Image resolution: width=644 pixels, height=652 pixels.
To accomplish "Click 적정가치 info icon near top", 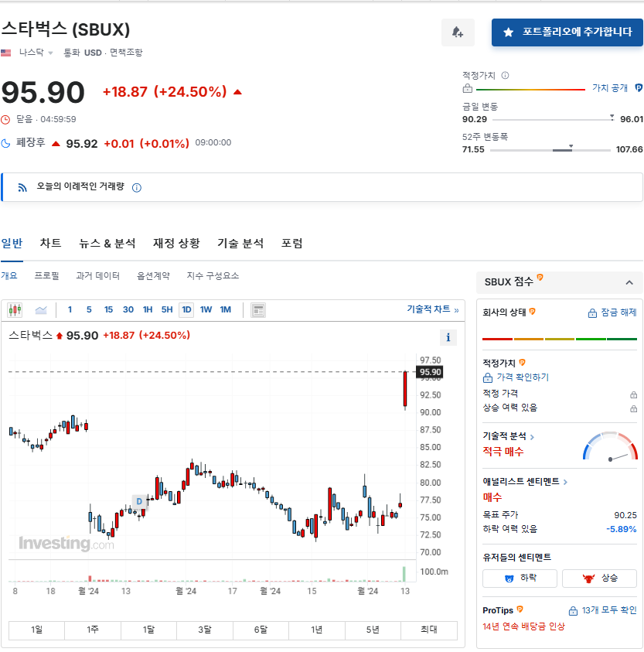I will point(505,75).
